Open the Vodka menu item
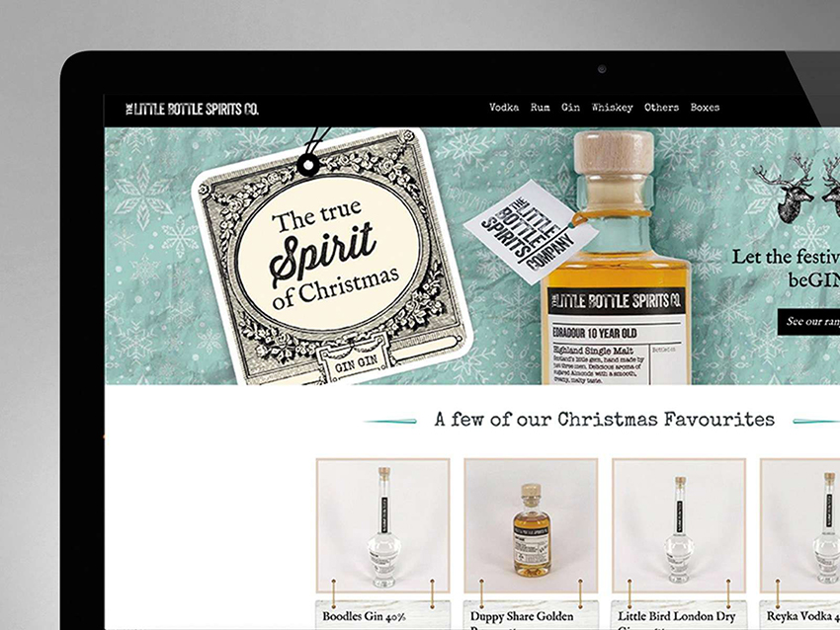Screen dimensions: 840x630 pos(504,108)
